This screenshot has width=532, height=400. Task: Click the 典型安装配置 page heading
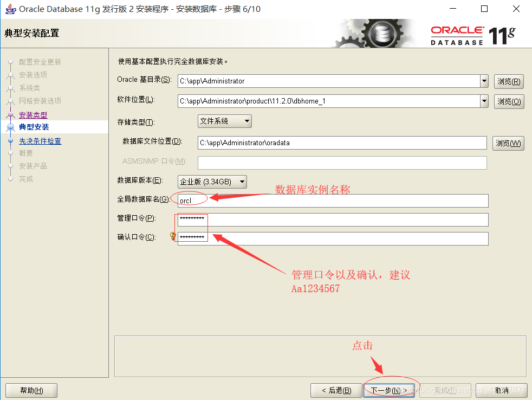32,33
